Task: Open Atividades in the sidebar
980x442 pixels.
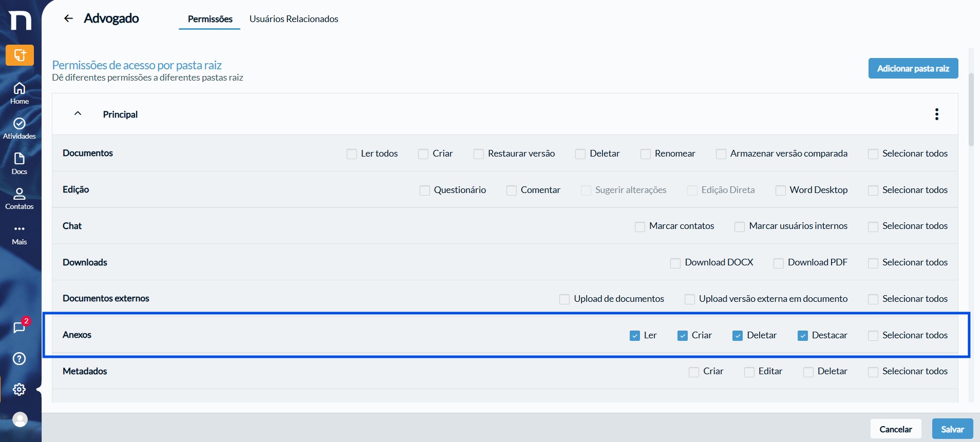Action: click(x=20, y=128)
